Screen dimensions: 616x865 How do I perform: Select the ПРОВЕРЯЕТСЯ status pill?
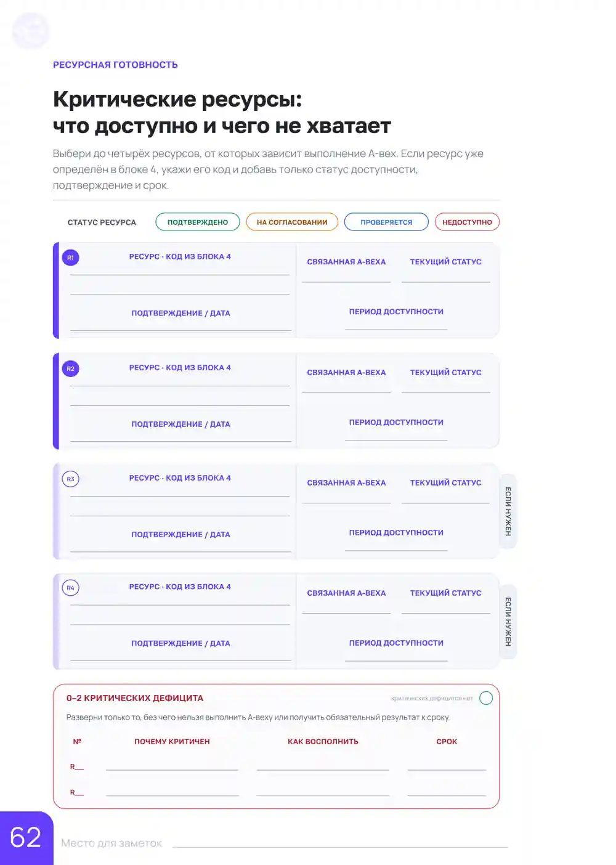point(386,222)
